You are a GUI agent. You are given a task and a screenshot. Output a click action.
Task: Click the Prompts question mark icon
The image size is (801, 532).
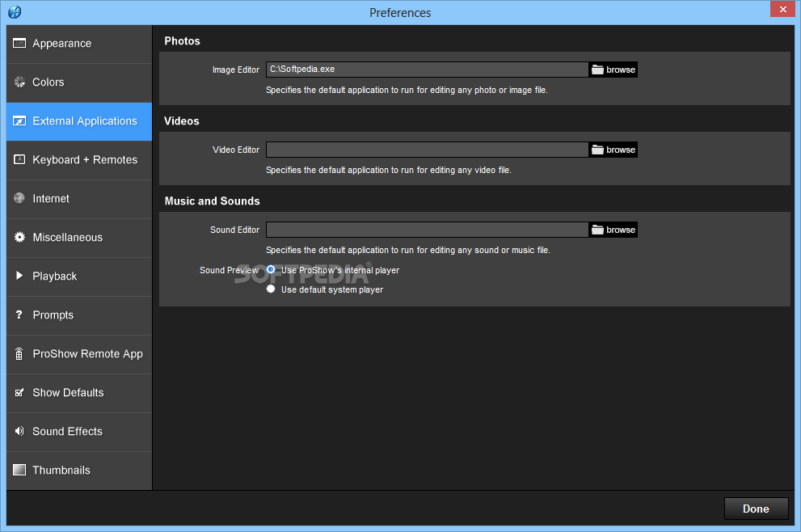pyautogui.click(x=19, y=315)
